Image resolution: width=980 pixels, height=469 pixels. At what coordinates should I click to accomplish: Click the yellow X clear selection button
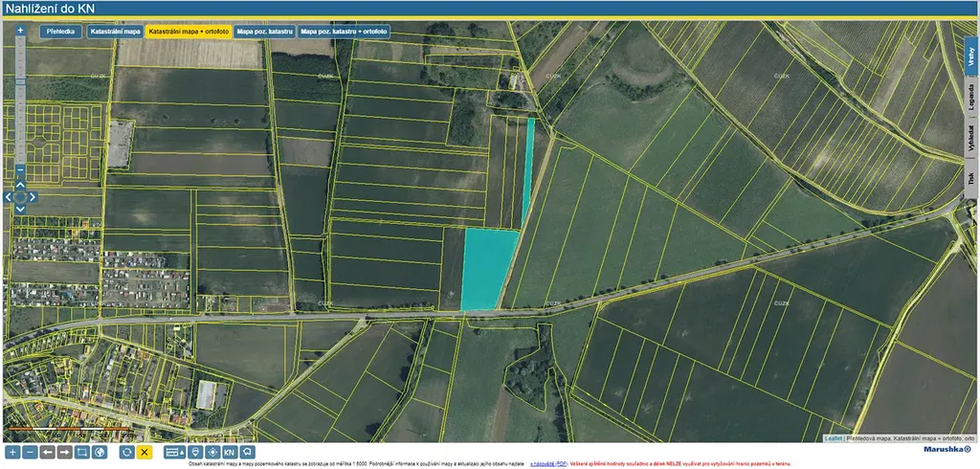pos(145,452)
